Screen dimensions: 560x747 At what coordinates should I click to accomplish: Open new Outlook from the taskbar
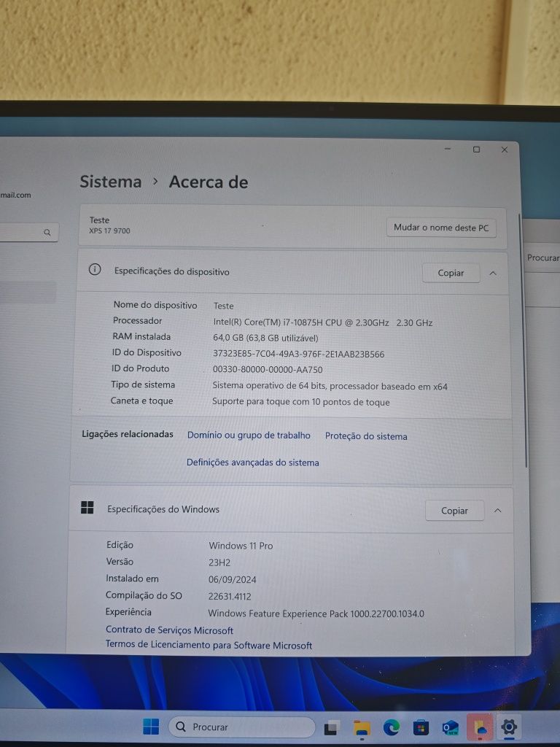point(450,727)
